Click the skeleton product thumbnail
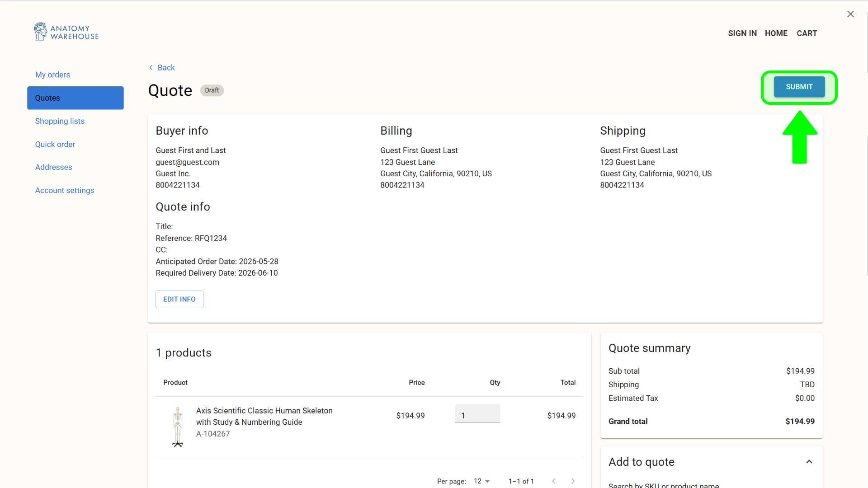This screenshot has height=488, width=868. tap(178, 427)
